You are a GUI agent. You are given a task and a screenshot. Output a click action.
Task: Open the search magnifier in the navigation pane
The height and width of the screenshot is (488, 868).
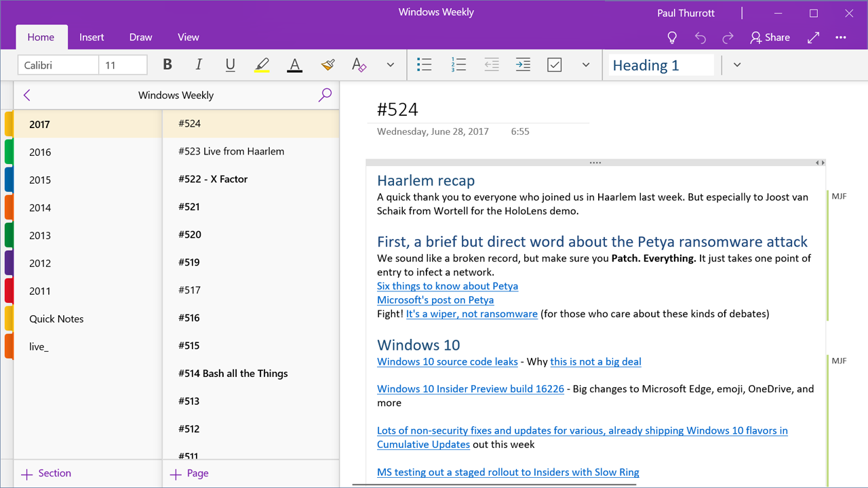point(325,95)
